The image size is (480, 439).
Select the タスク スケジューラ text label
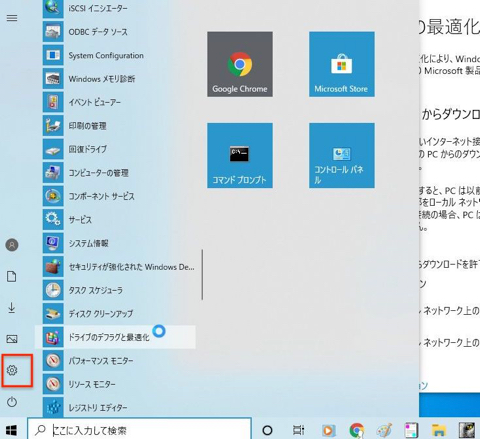click(95, 290)
